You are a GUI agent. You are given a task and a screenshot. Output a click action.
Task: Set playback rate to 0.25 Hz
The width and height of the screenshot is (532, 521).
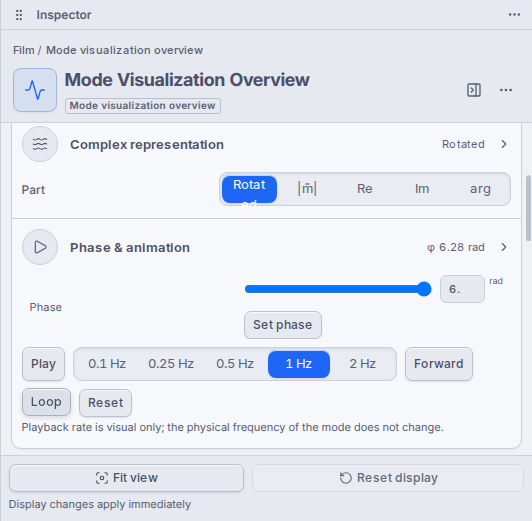pyautogui.click(x=171, y=364)
